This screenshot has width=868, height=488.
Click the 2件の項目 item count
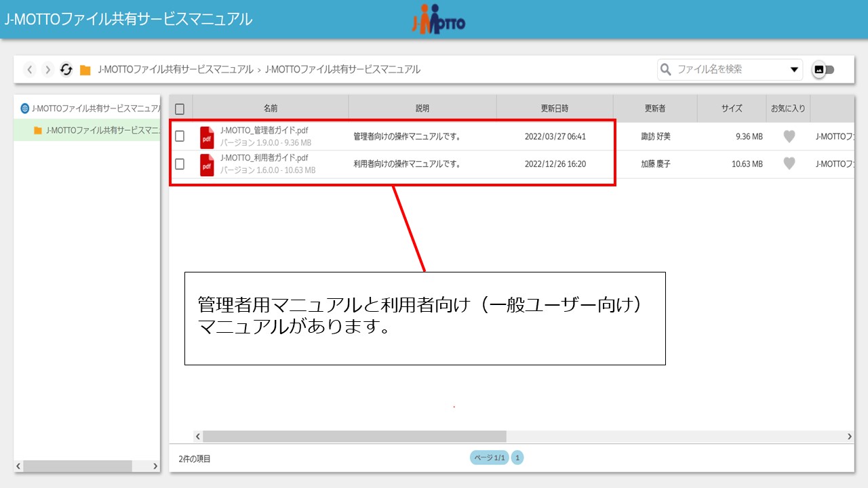click(195, 459)
